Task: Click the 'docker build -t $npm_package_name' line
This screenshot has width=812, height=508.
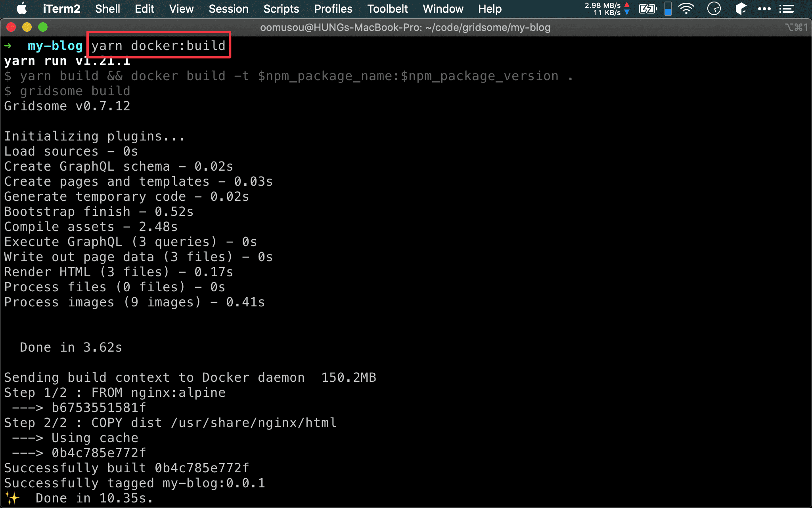Action: [x=289, y=76]
